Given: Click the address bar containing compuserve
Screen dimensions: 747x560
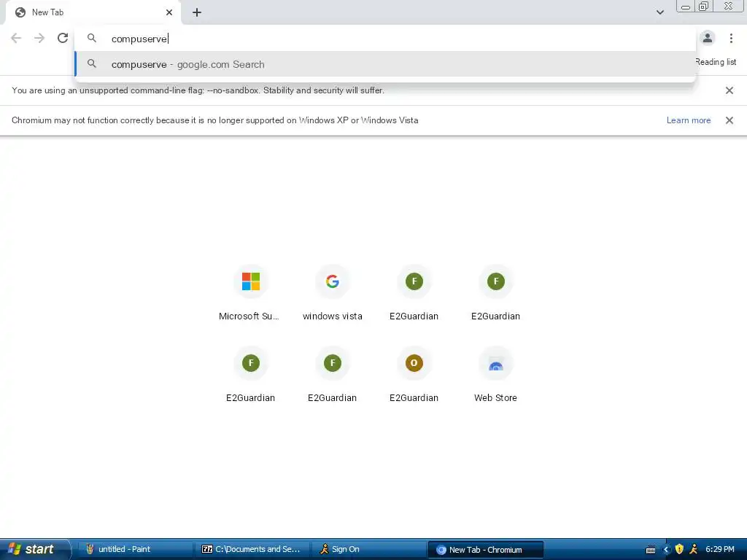Looking at the screenshot, I should [x=385, y=39].
